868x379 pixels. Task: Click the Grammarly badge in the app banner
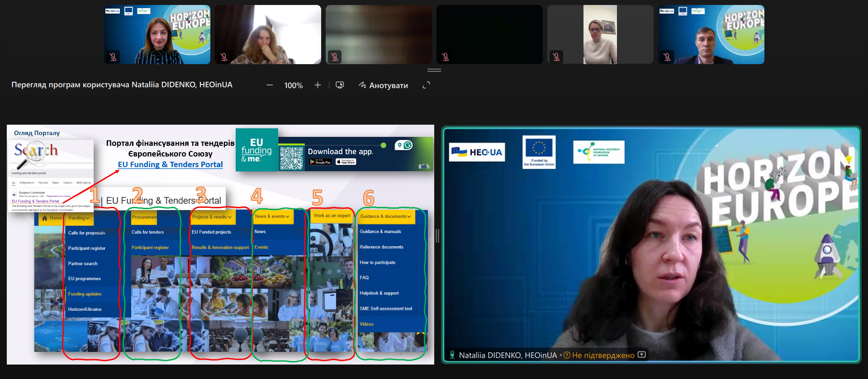(x=408, y=145)
